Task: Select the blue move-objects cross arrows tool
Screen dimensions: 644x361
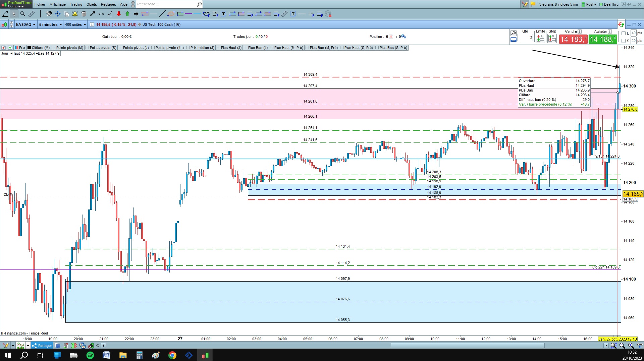Action: [x=58, y=14]
